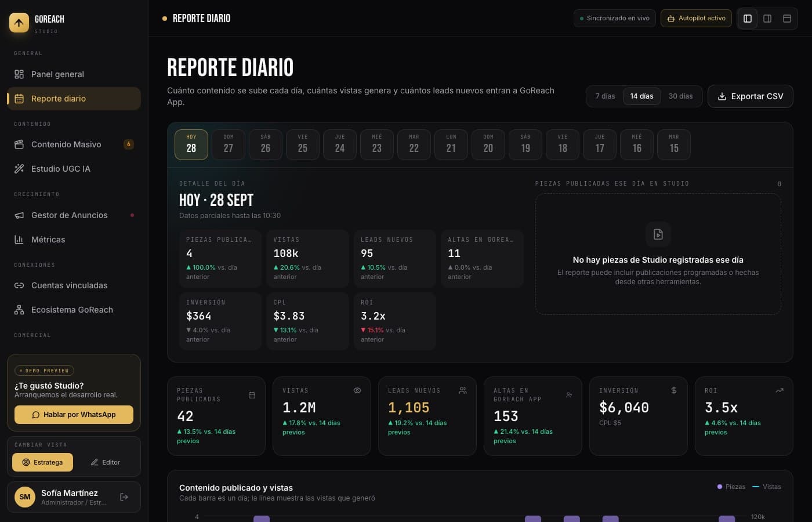Click the video file icon in empty state
The height and width of the screenshot is (522, 812).
click(658, 234)
